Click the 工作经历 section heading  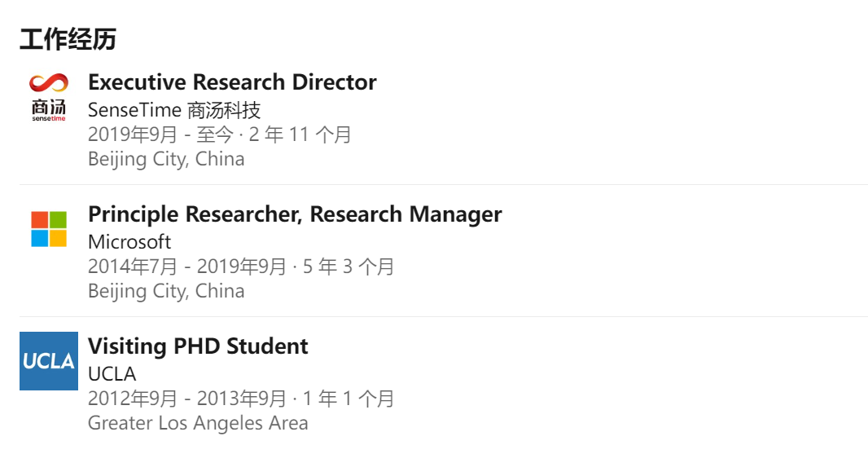(68, 38)
